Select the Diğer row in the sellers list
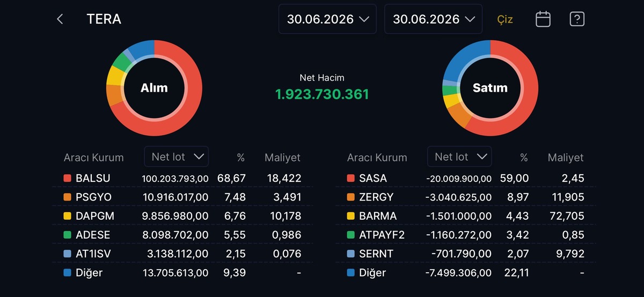Viewport: 644px width, 297px height. tap(466, 273)
